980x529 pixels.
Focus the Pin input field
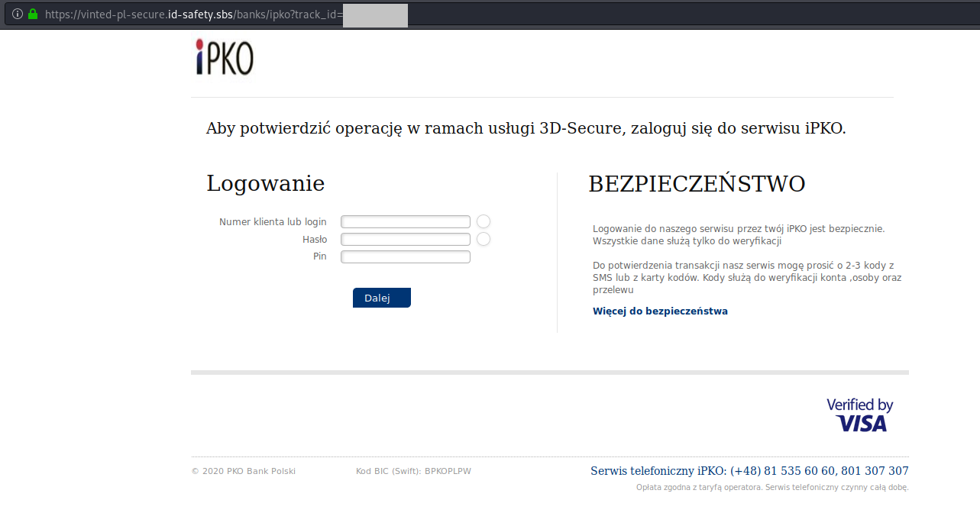(x=405, y=257)
